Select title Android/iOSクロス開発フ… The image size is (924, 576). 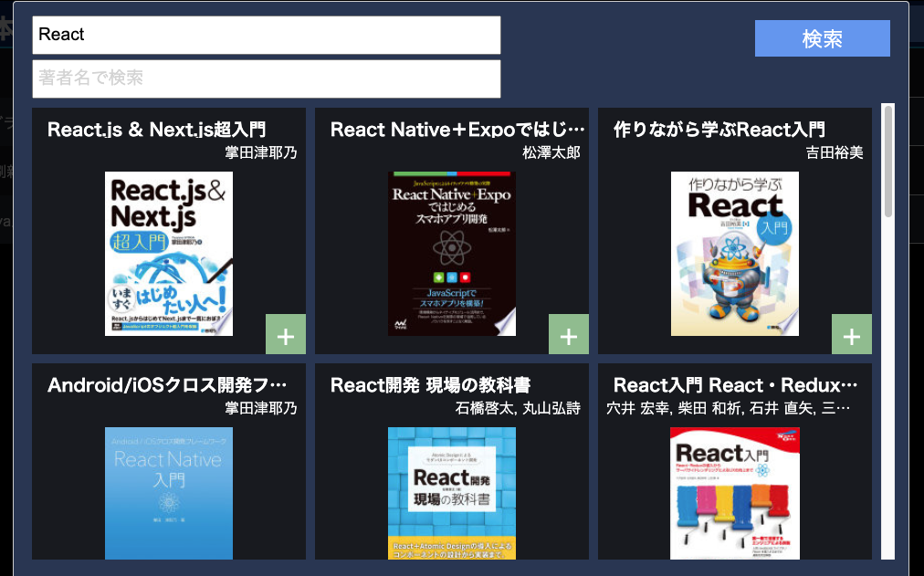[167, 385]
